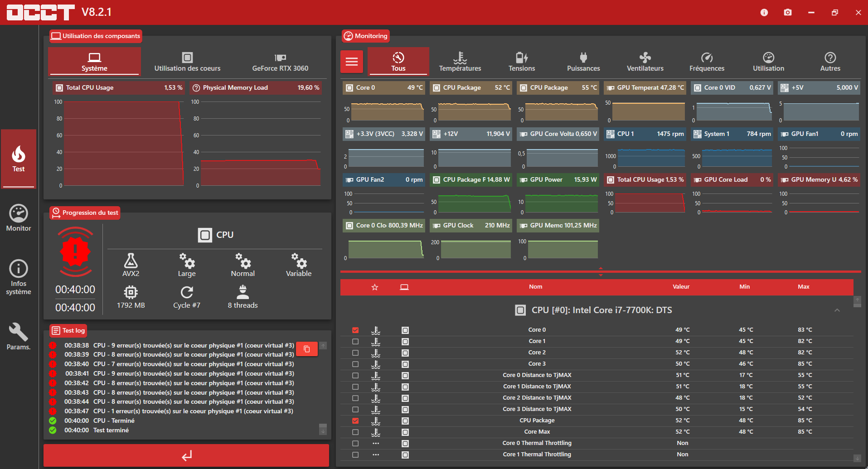Sort by the Nom column header
The height and width of the screenshot is (469, 868).
coord(535,287)
